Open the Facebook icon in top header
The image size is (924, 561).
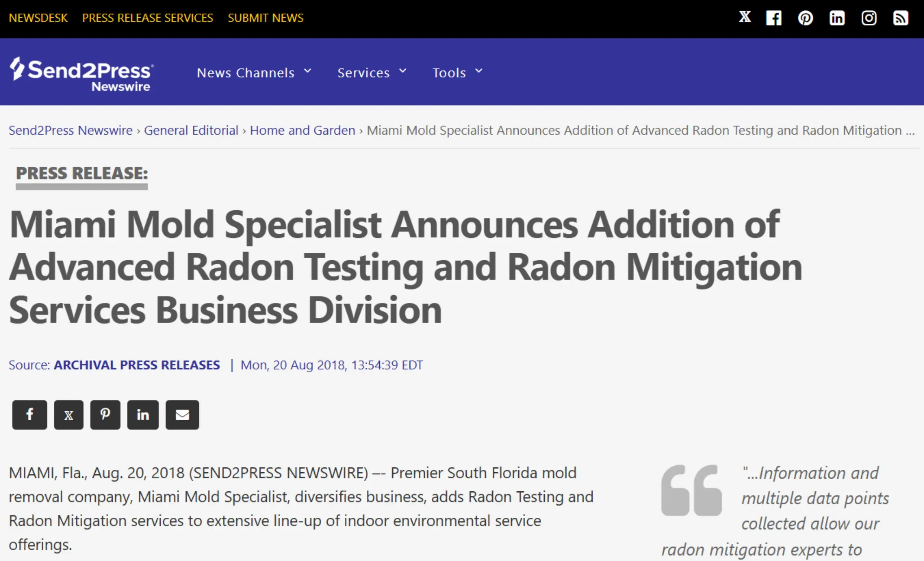(x=773, y=18)
